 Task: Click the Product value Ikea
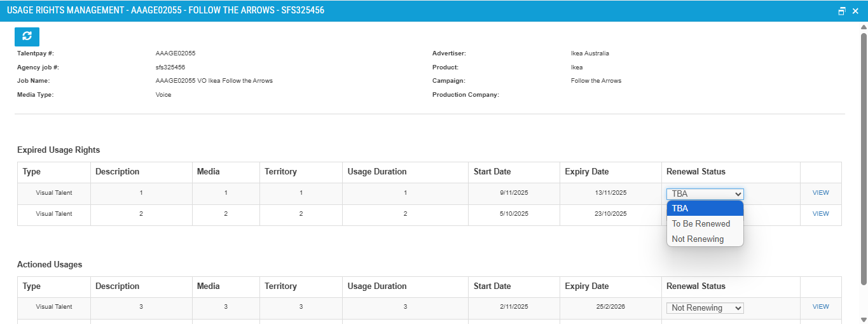576,67
